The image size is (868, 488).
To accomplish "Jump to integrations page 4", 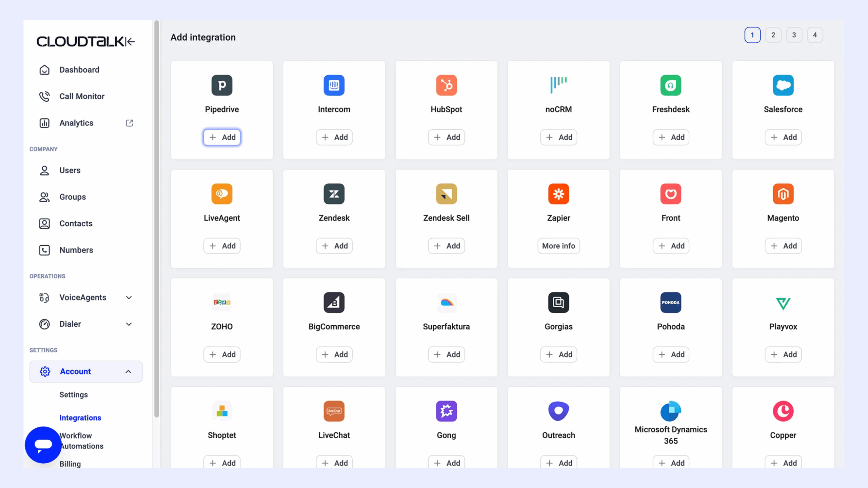I will coord(815,35).
